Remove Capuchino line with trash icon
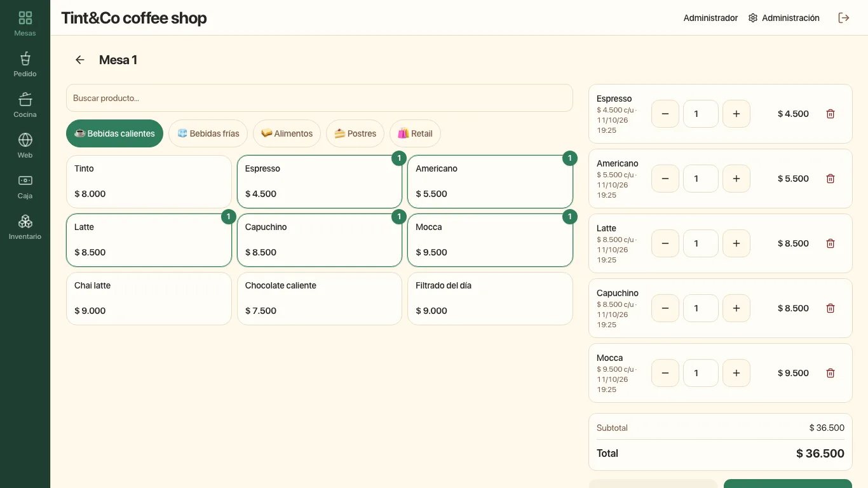Image resolution: width=868 pixels, height=488 pixels. (831, 308)
